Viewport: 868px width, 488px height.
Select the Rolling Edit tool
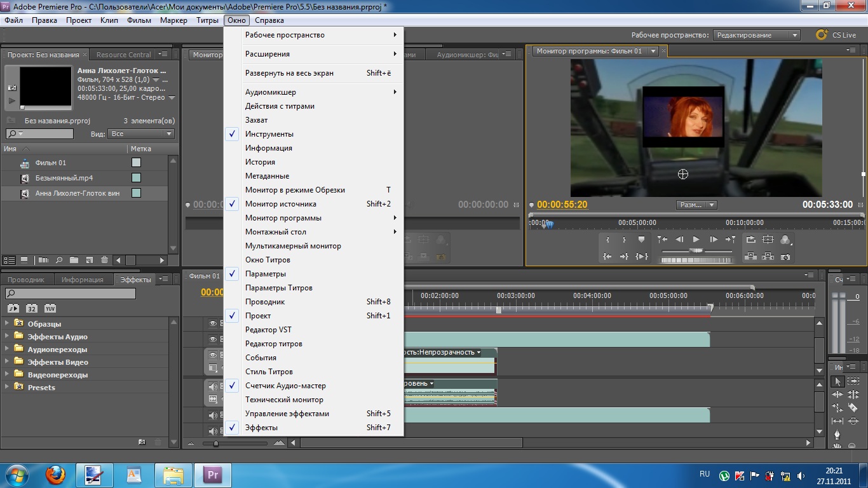pyautogui.click(x=853, y=395)
